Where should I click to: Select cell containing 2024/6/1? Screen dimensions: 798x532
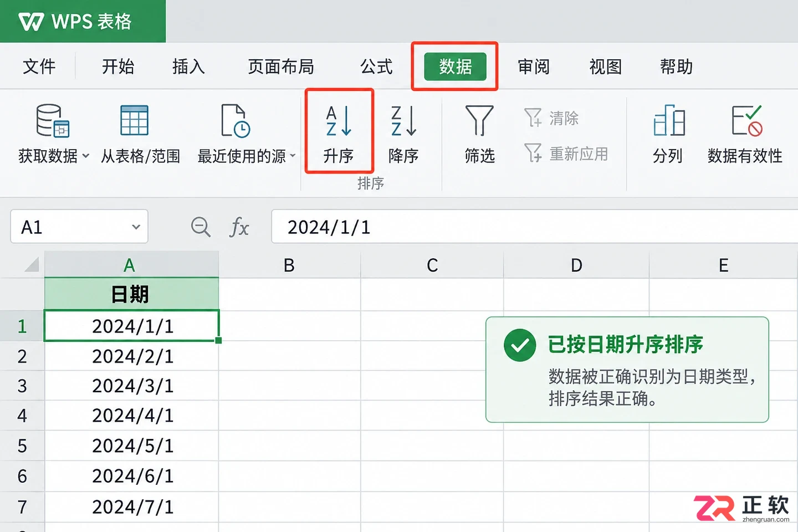[132, 475]
